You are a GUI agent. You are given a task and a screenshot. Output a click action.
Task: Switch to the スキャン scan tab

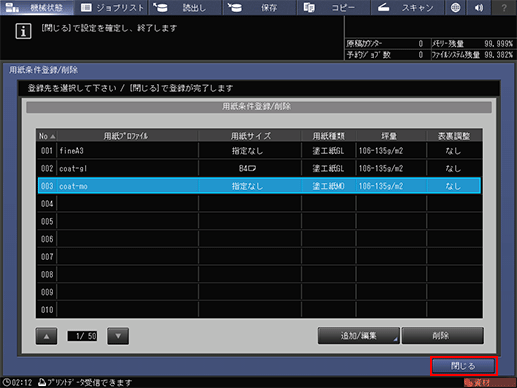[407, 7]
